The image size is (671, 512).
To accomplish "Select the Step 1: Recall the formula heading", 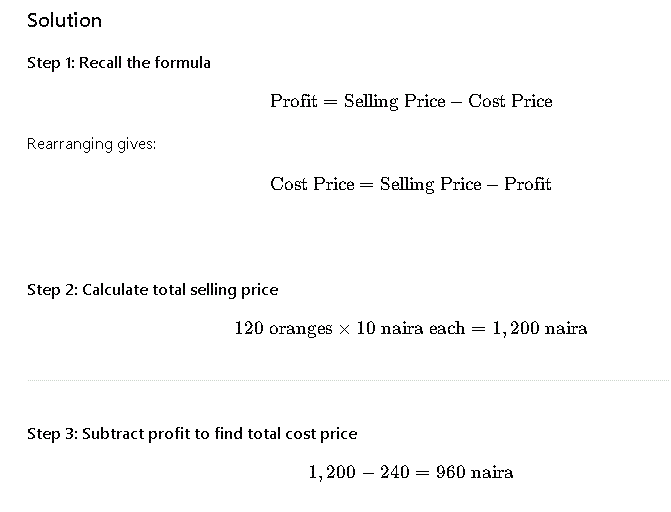I will tap(119, 63).
